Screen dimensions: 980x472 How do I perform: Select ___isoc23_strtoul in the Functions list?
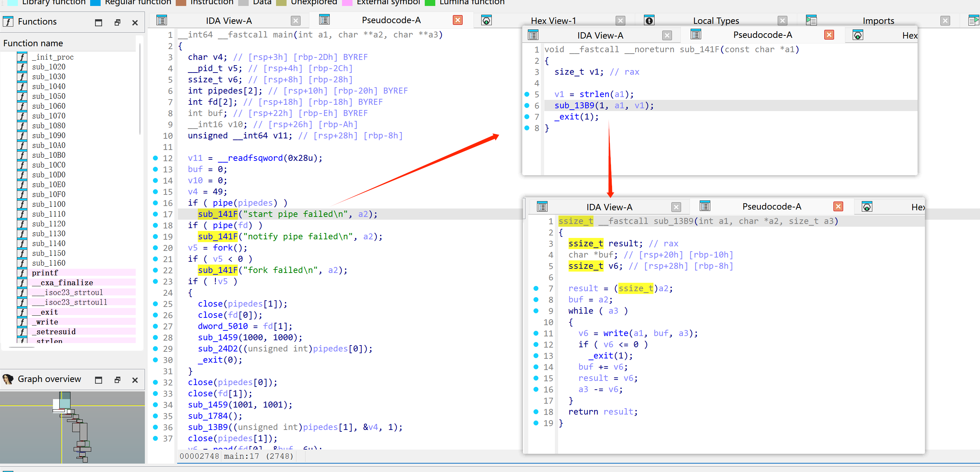point(67,293)
